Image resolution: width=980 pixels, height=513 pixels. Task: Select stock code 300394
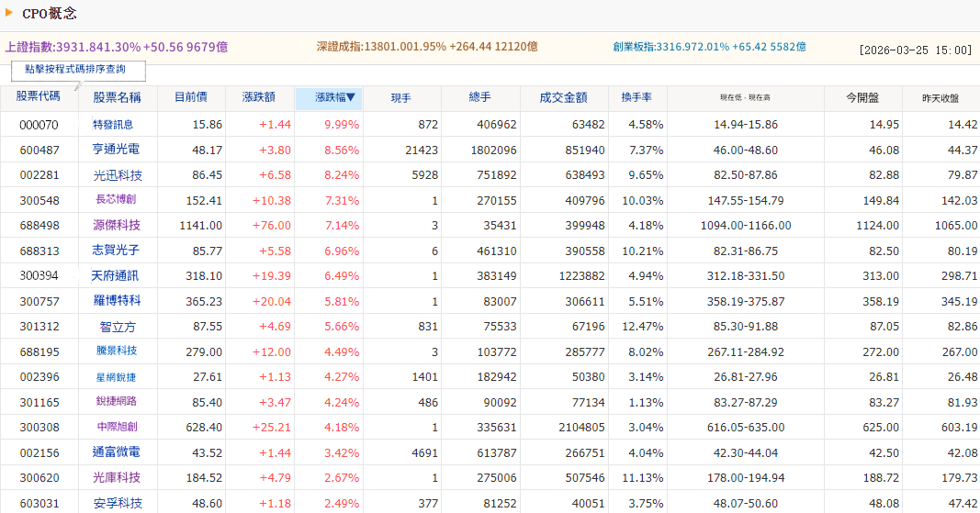click(39, 276)
